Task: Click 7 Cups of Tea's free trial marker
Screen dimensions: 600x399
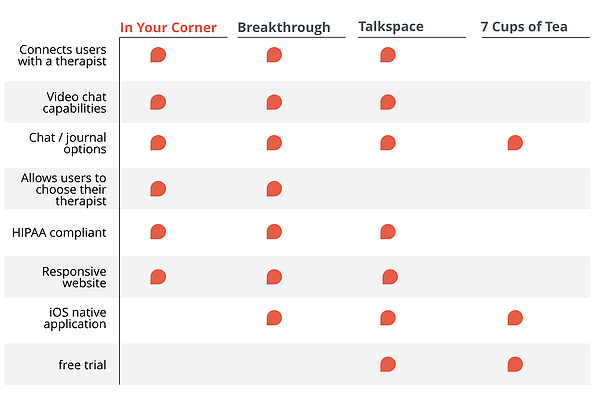Action: pos(515,364)
